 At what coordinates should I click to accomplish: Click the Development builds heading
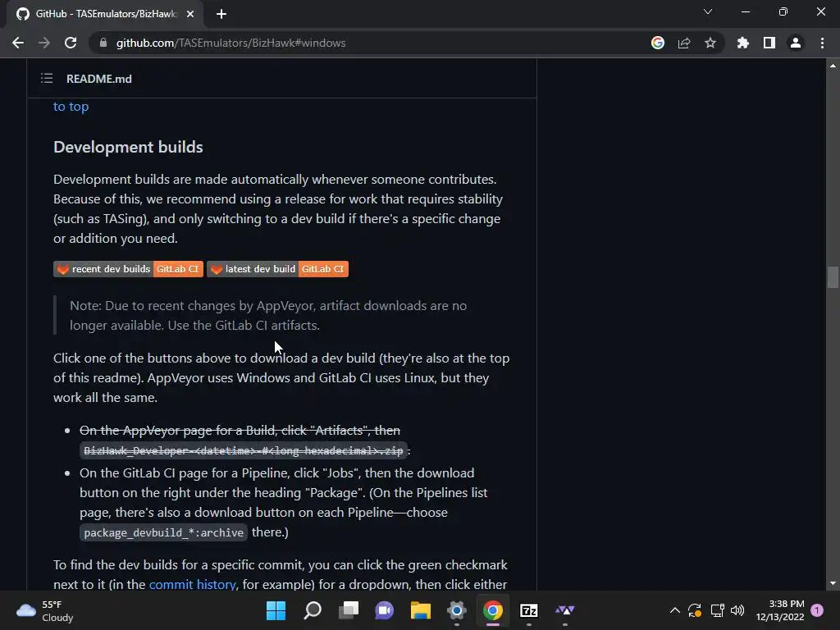click(128, 147)
